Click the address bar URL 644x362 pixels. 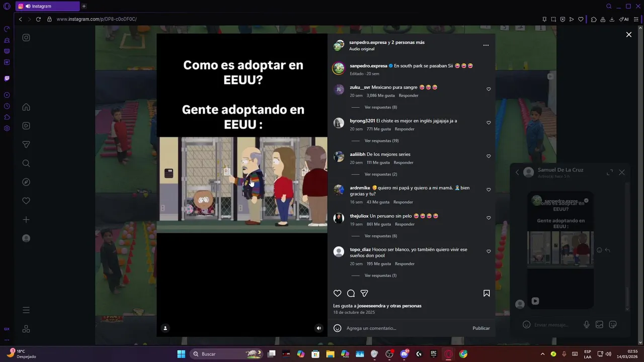(97, 19)
